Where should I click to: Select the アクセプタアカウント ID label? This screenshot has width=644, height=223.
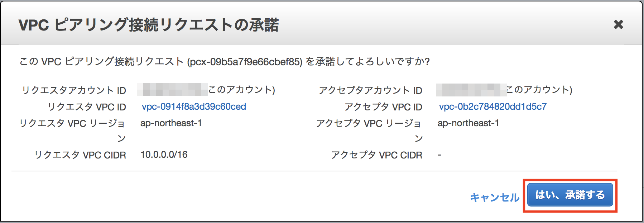click(370, 90)
